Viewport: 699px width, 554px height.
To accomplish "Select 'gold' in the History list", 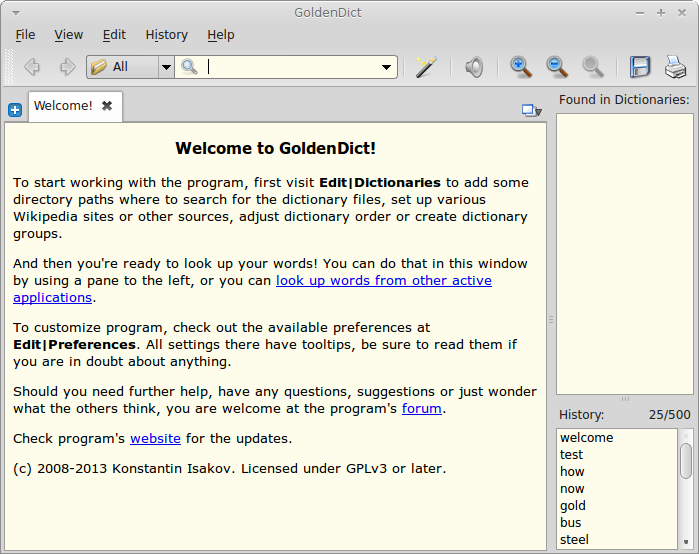I will [x=617, y=505].
